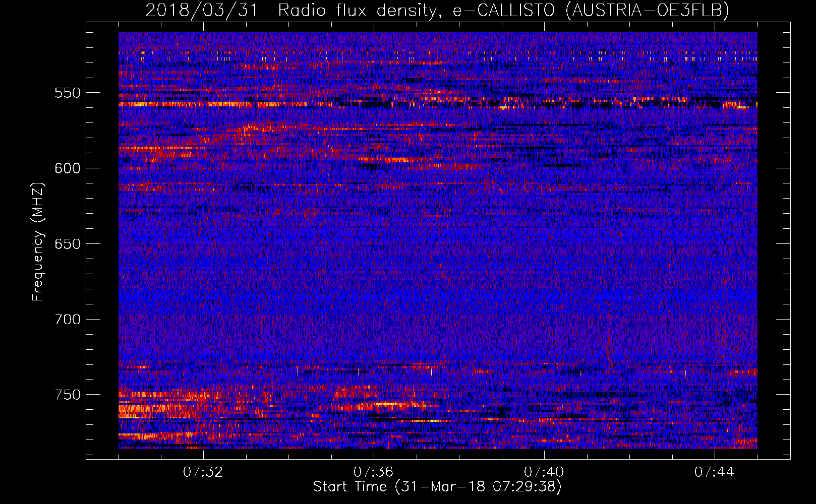Click the 700 frequency tick label
Screen dimensions: 816x504
pos(68,320)
